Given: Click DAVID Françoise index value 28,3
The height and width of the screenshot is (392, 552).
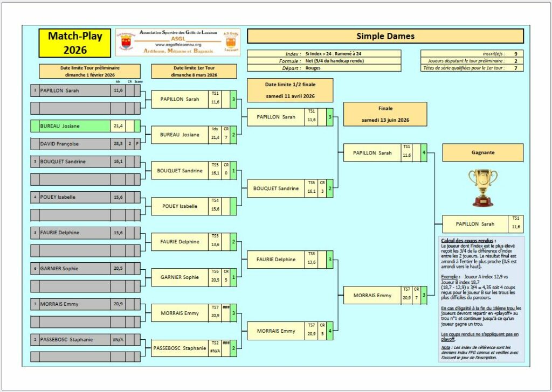Looking at the screenshot, I should coord(118,144).
